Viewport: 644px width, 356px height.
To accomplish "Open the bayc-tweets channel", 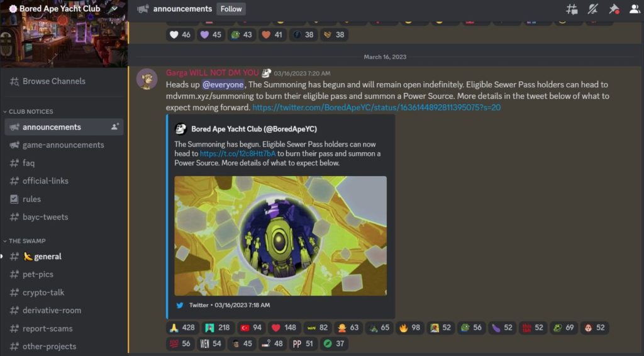I will tap(64, 217).
